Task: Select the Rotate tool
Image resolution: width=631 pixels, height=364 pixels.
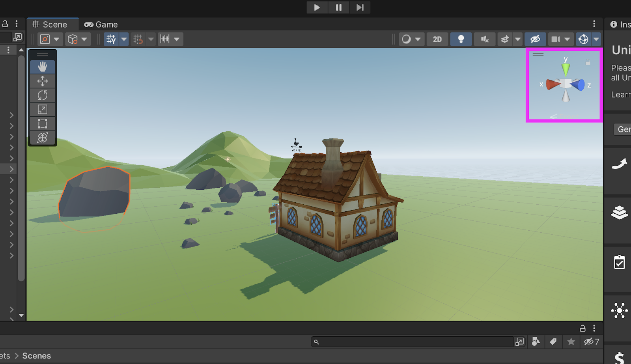Action: (43, 95)
